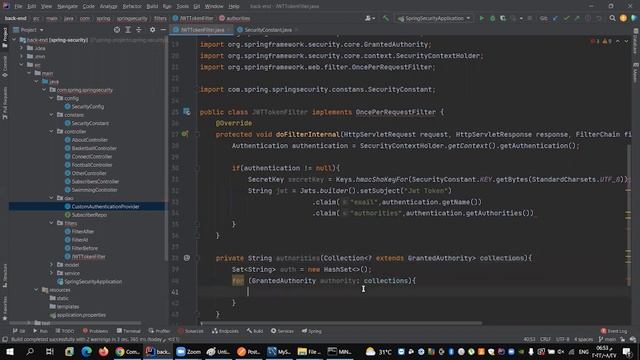
Task: Open Zoom from the taskbar
Action: (189, 351)
